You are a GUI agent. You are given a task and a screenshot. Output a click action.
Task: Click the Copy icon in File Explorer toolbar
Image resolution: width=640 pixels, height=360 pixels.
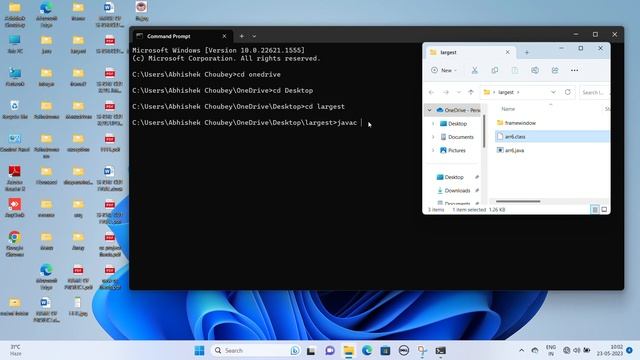pos(495,70)
